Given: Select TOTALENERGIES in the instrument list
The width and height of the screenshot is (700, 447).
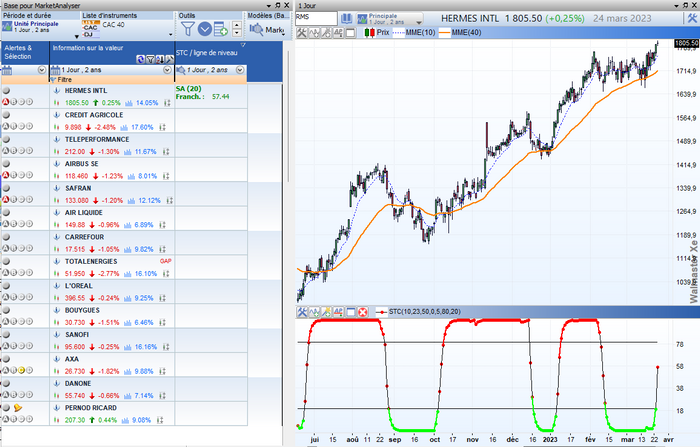Looking at the screenshot, I should 96,260.
